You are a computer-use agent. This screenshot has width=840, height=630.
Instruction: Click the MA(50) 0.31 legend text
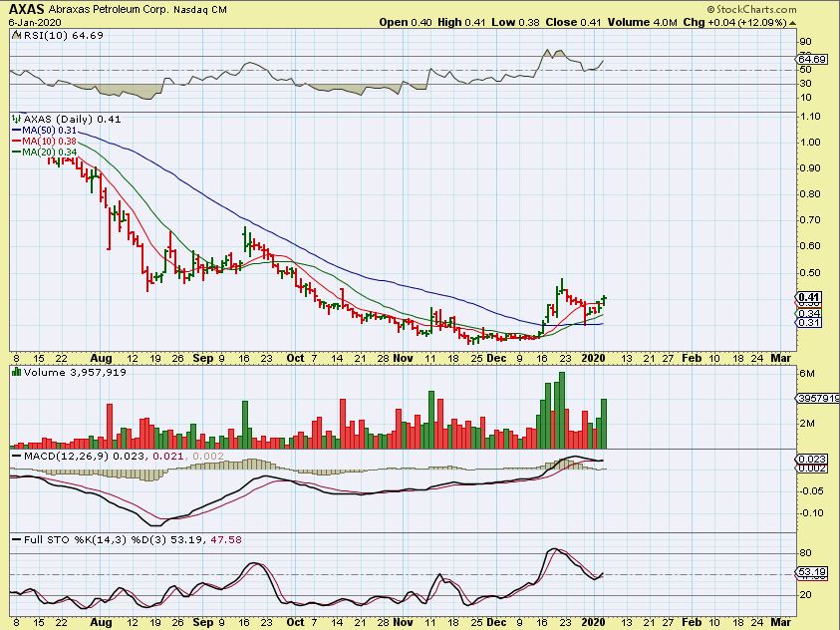[49, 131]
